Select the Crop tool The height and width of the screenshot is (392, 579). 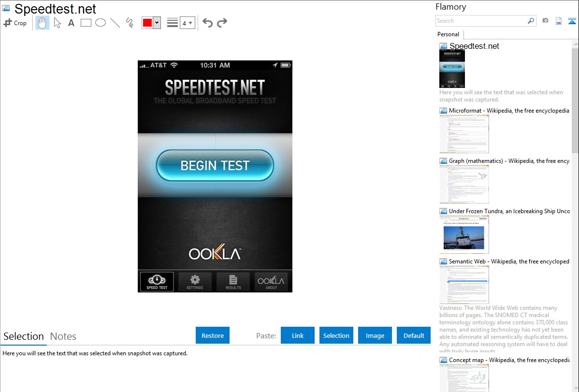15,23
